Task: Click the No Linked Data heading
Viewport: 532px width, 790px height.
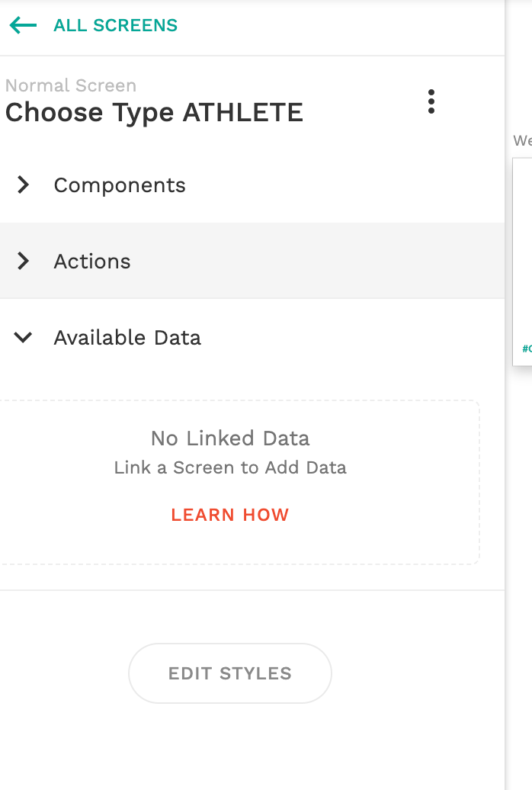Action: (230, 438)
